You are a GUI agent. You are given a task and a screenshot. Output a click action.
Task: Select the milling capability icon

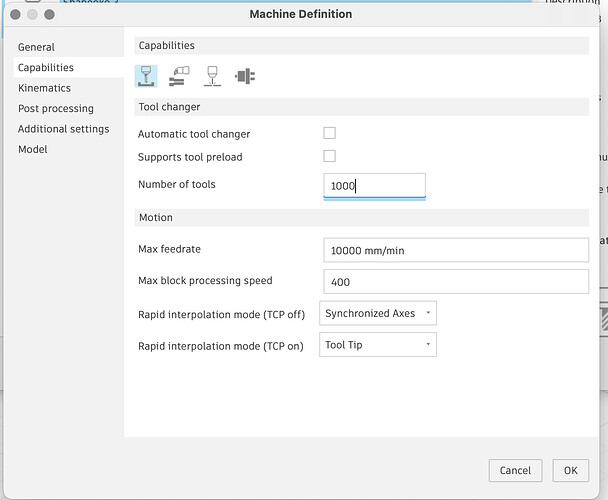coord(146,76)
